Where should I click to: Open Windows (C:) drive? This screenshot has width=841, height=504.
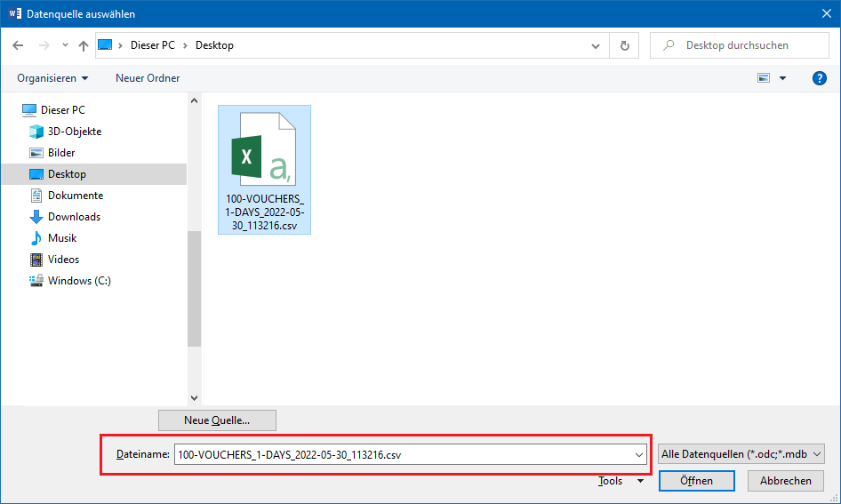[x=78, y=281]
